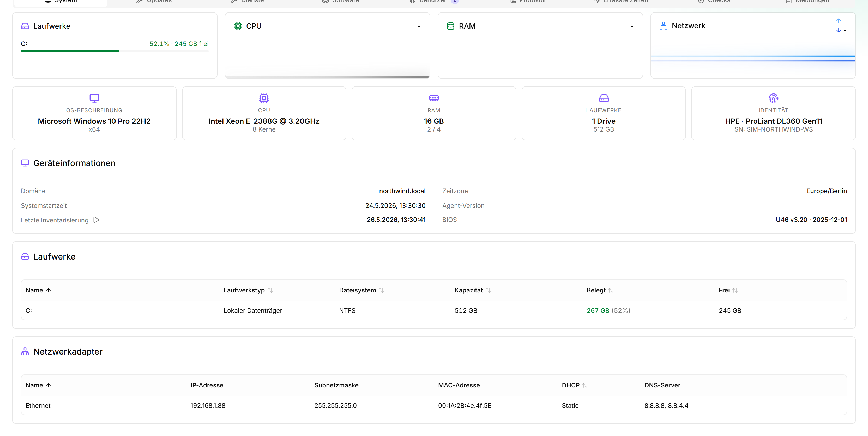Open the 16 GB RAM summary card
The width and height of the screenshot is (868, 436).
pos(434,113)
